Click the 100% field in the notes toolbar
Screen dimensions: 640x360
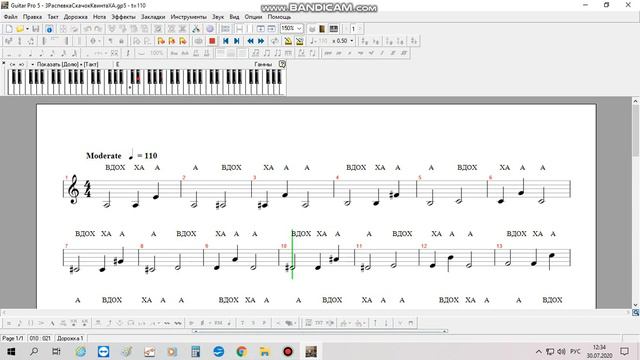156,53
